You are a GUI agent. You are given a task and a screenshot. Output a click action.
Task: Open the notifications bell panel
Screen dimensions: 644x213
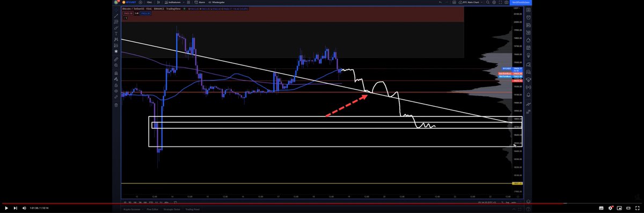click(x=529, y=95)
